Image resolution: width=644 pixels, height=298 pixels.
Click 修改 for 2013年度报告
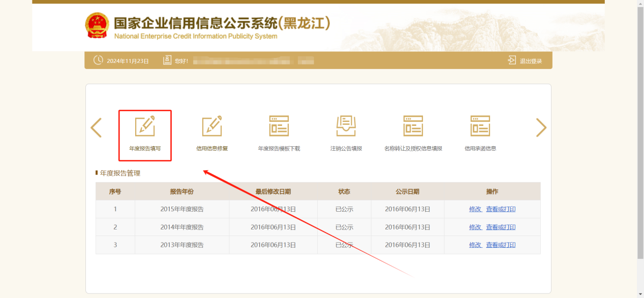[475, 245]
